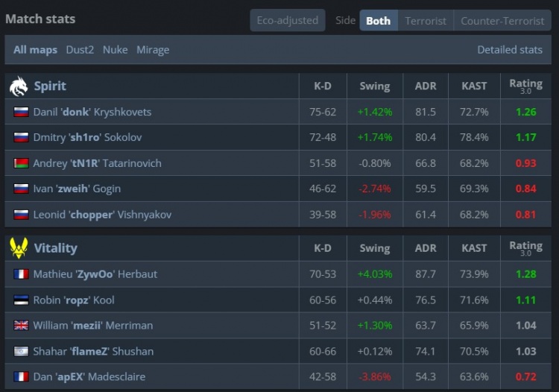The width and height of the screenshot is (559, 392).
Task: Switch side filter to Counter-Terrorist
Action: [x=502, y=20]
